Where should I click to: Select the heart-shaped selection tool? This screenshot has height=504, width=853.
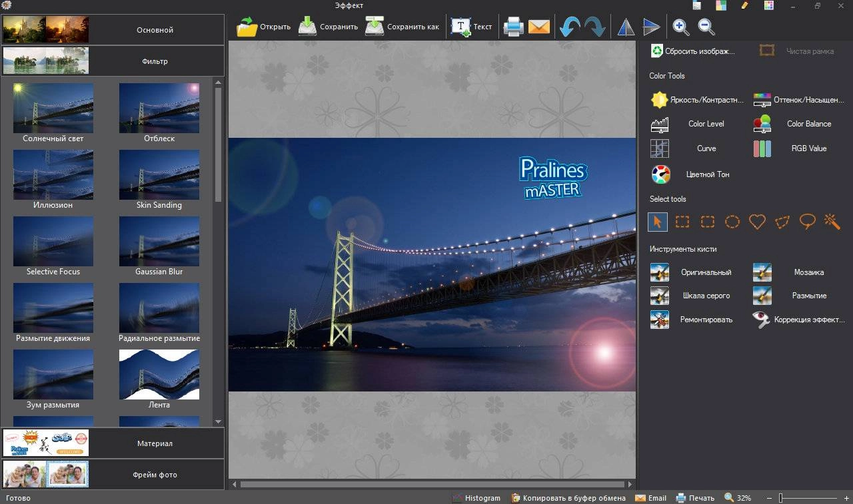(x=757, y=222)
